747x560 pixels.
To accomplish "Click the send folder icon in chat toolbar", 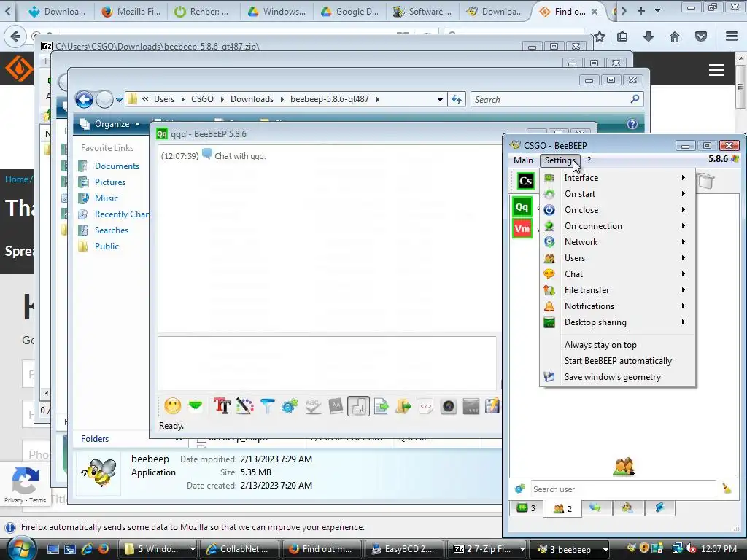I will [x=403, y=406].
